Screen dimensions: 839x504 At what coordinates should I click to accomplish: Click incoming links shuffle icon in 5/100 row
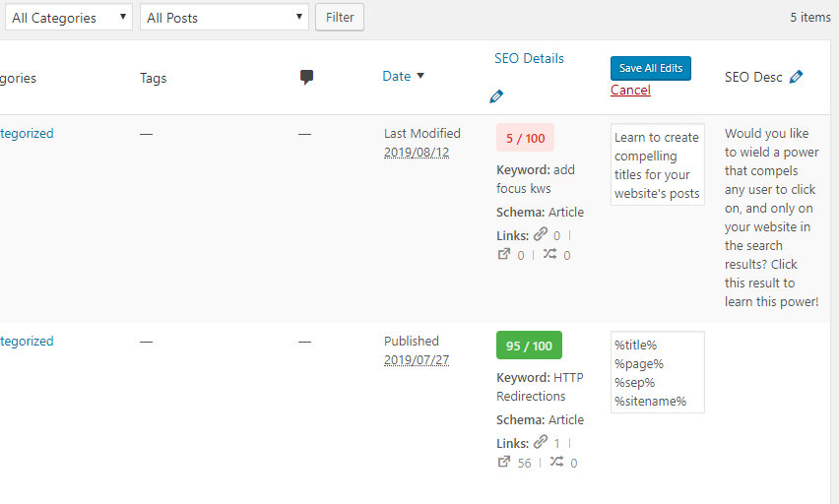point(550,254)
